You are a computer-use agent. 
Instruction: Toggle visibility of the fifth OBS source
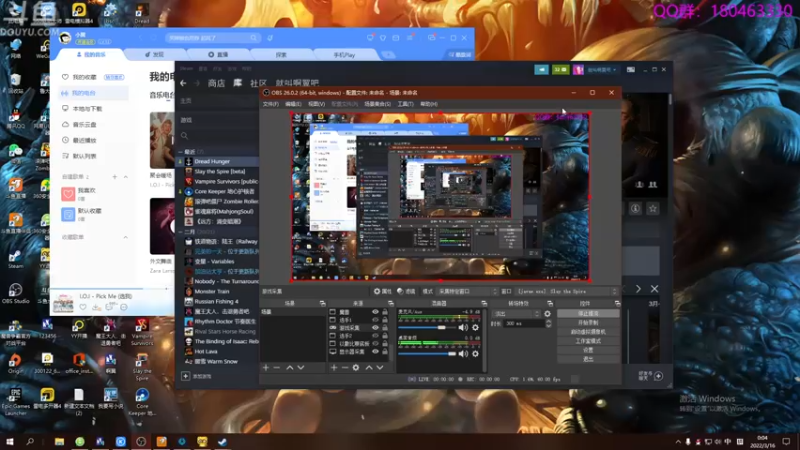click(x=376, y=343)
